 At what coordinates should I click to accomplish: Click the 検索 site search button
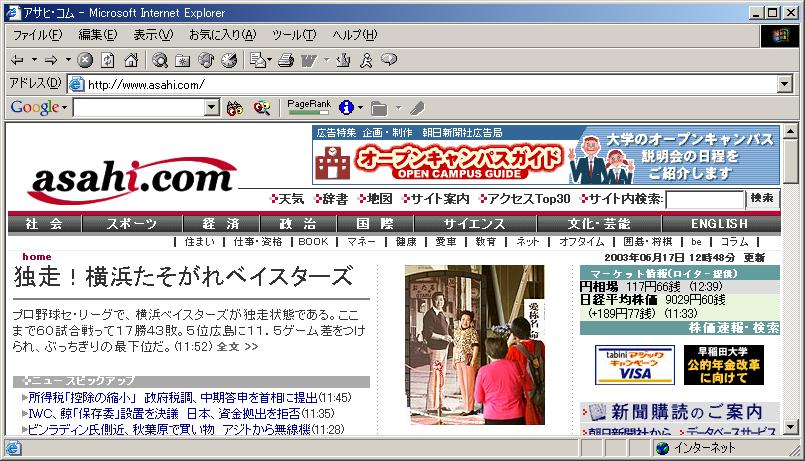[x=762, y=199]
